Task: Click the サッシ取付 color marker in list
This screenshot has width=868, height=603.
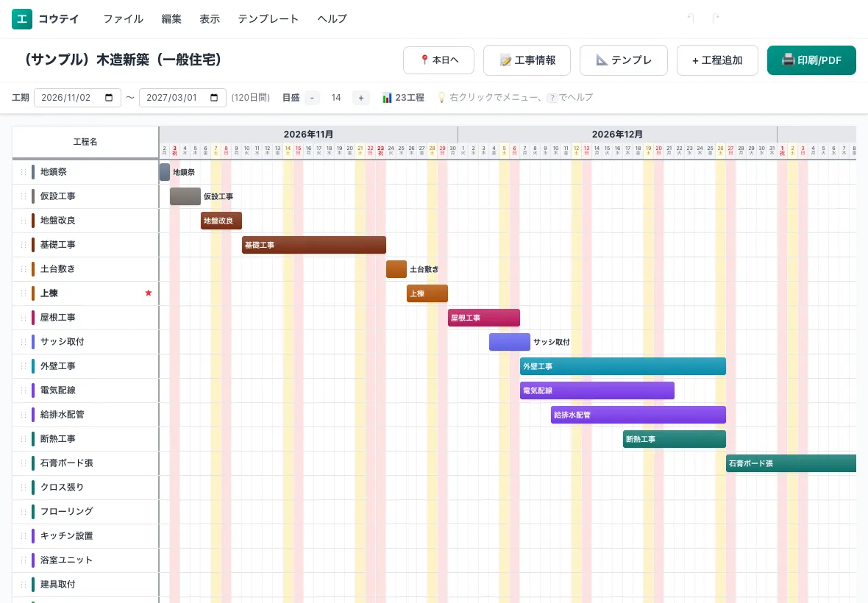Action: [33, 342]
